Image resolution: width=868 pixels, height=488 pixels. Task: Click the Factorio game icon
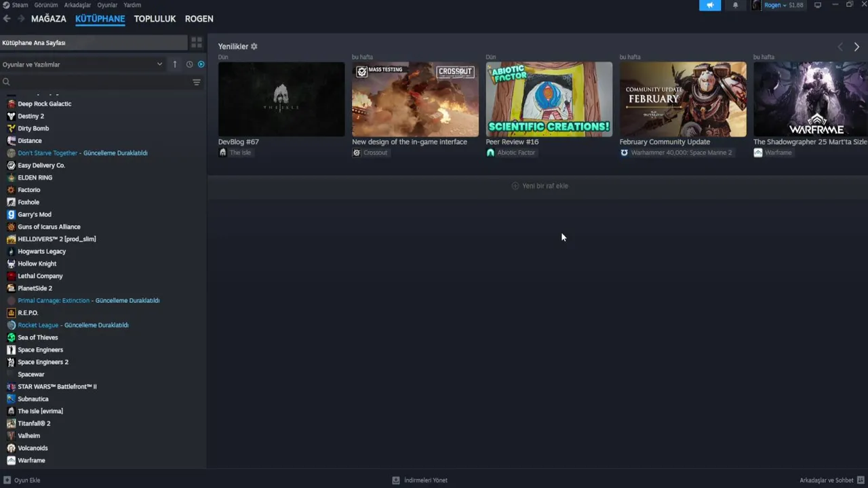click(x=11, y=190)
